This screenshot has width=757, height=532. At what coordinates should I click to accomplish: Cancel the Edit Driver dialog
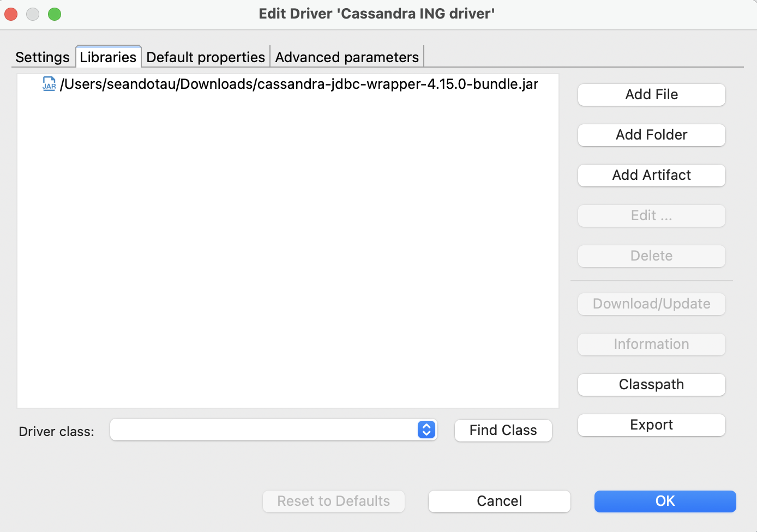(500, 501)
